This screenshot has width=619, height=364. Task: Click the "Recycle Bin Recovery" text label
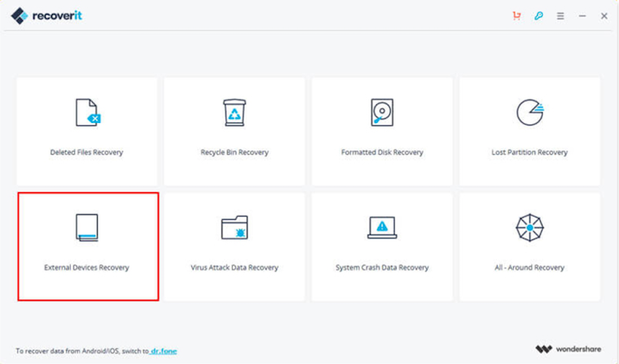235,152
